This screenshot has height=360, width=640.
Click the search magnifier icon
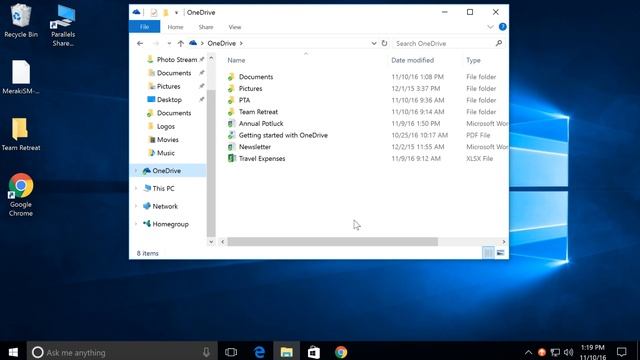coord(499,43)
